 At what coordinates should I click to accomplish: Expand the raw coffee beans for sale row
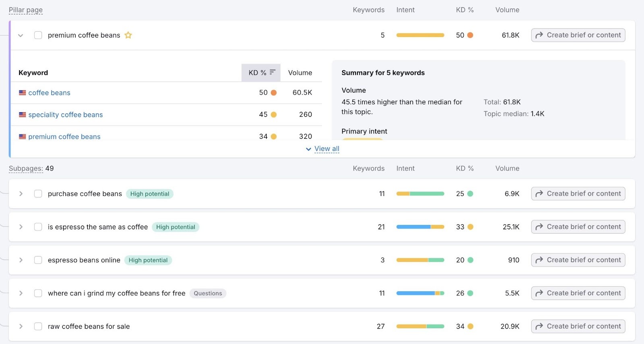pos(21,326)
